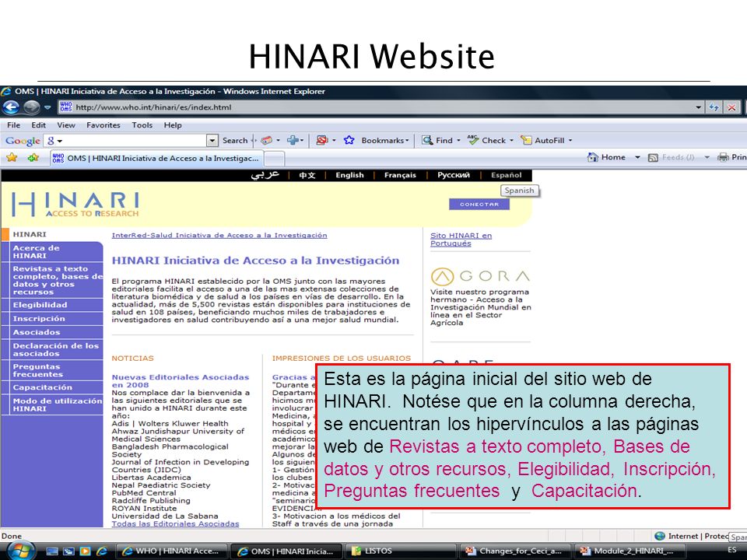
Task: Stop page loading with the red X
Action: pyautogui.click(x=731, y=107)
